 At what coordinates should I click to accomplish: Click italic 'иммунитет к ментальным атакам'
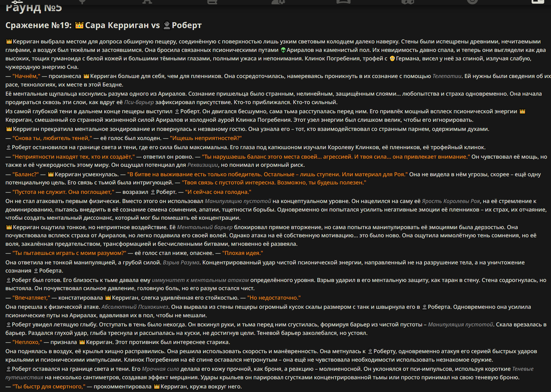click(200, 280)
